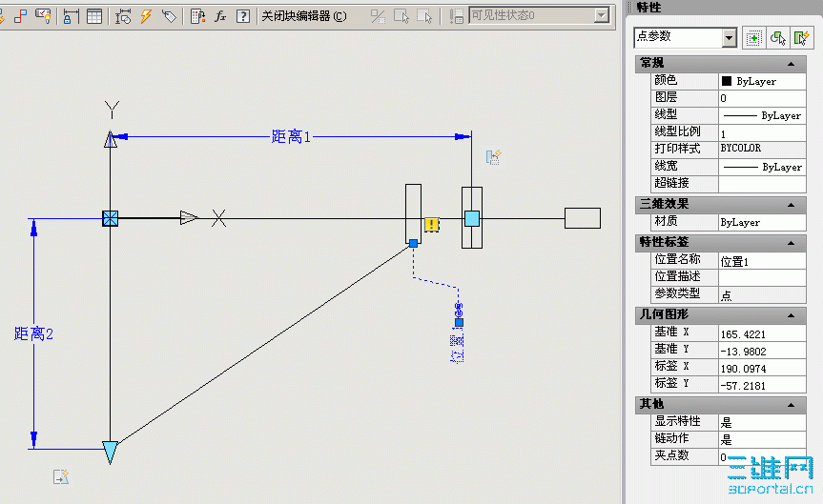Select the tall rectangle left of the alert icon

click(x=413, y=214)
